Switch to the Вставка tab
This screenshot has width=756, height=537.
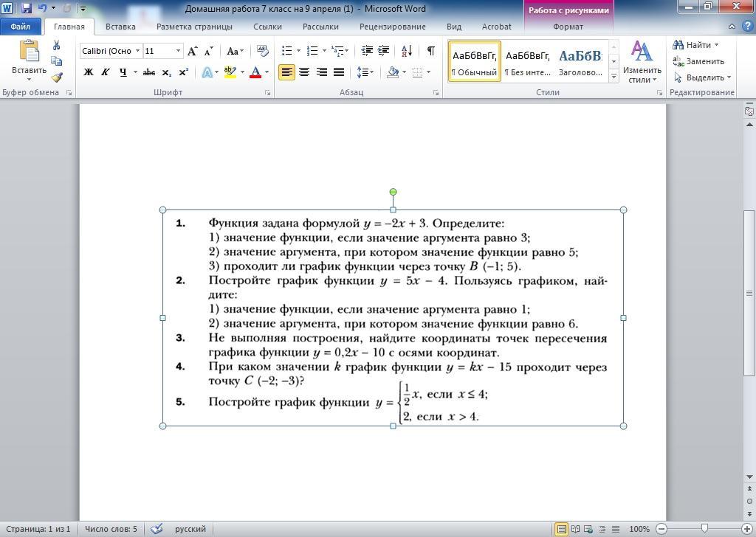(120, 27)
